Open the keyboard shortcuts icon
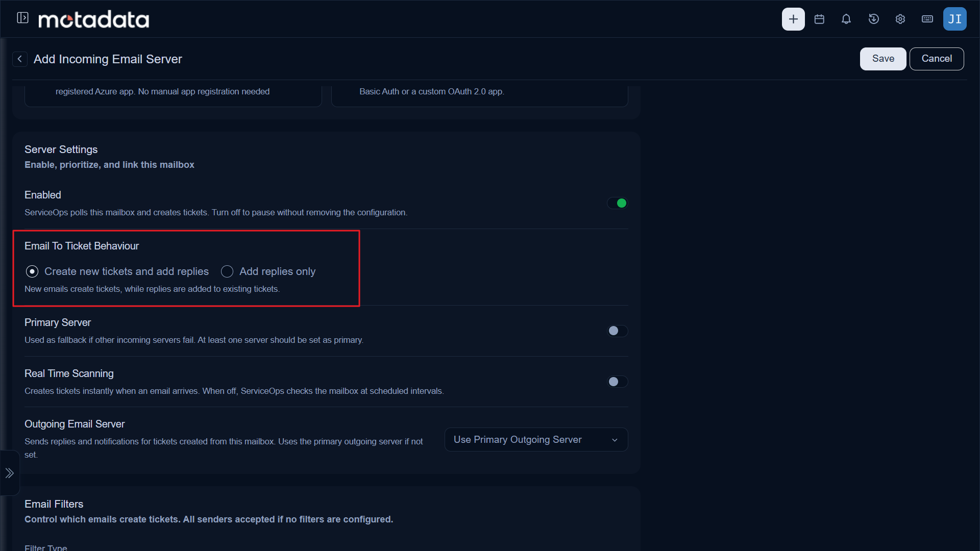The image size is (980, 551). 927,19
